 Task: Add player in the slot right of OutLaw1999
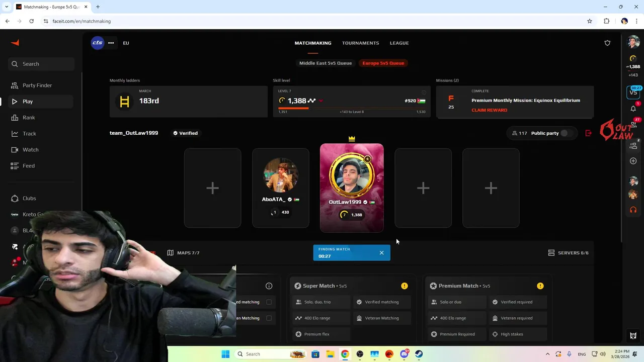pyautogui.click(x=423, y=188)
